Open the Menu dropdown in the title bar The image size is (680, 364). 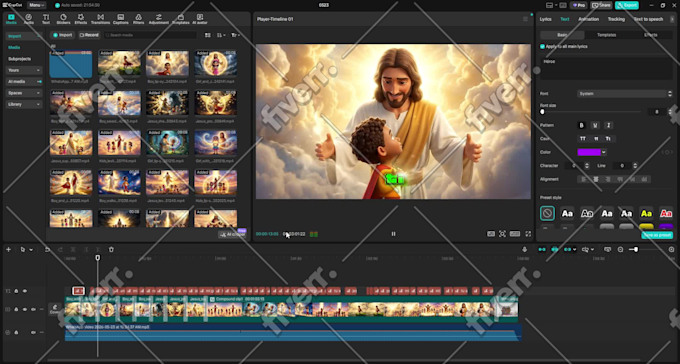coord(36,5)
